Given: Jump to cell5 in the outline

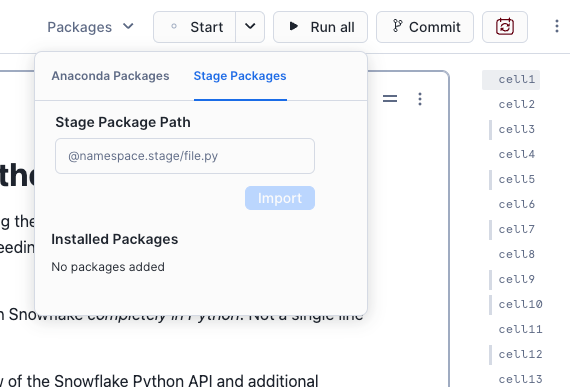Looking at the screenshot, I should point(516,179).
